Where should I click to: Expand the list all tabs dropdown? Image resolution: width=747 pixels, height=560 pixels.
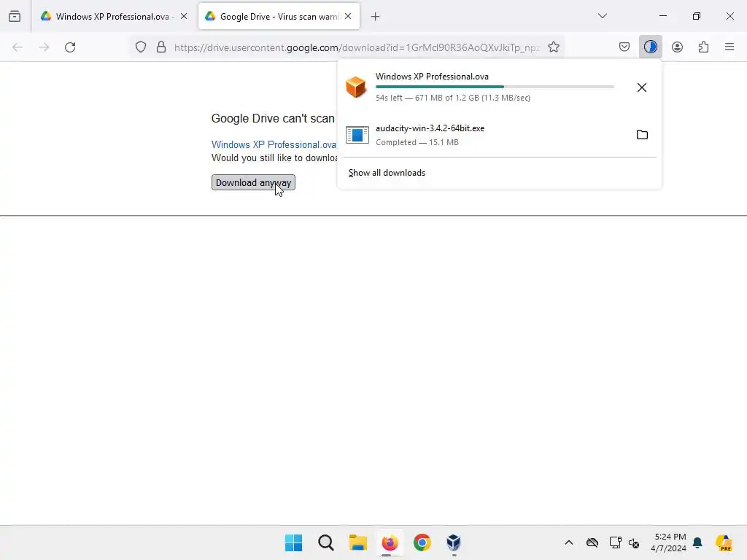click(603, 16)
